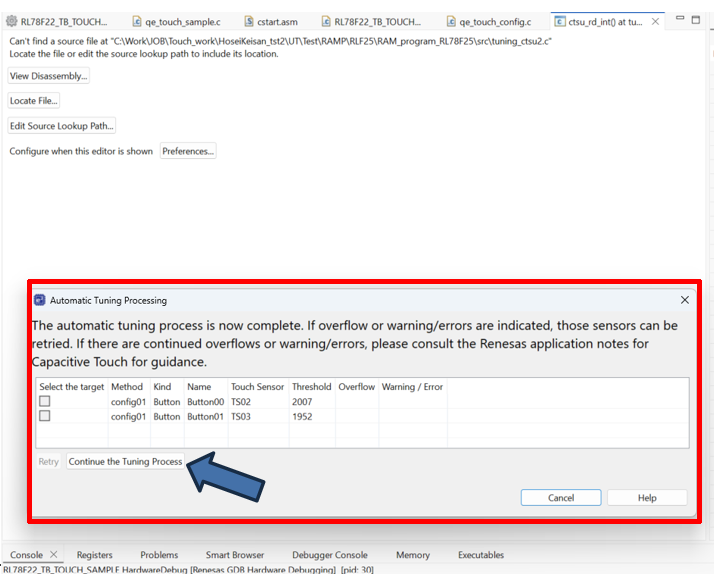
Task: Click the gear icon on first editor tab
Action: 11,21
